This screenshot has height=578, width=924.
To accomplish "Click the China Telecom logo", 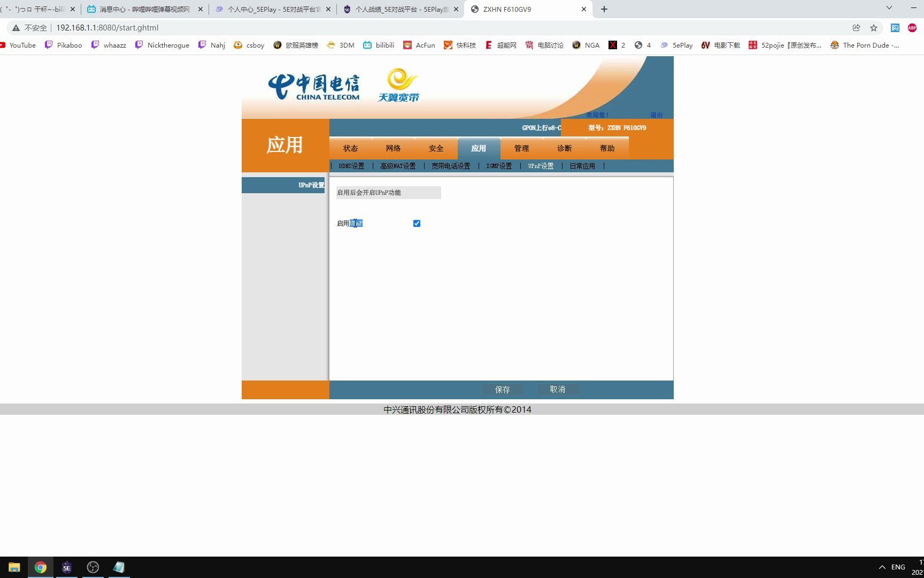I will coord(314,87).
